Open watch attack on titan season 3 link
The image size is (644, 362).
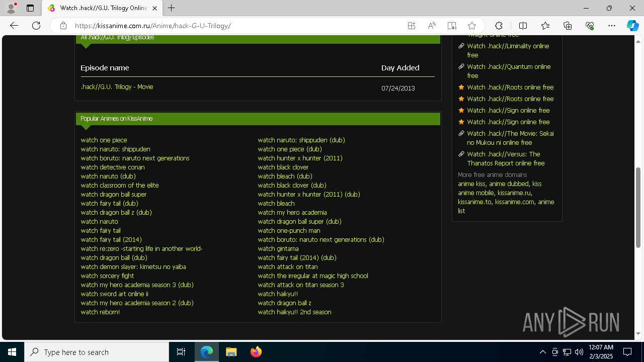click(x=301, y=285)
